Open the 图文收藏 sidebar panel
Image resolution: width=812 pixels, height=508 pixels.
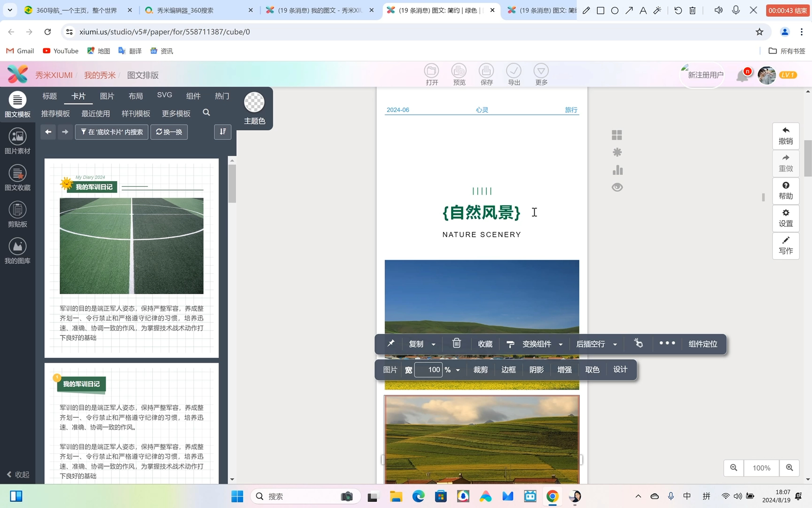point(17,178)
